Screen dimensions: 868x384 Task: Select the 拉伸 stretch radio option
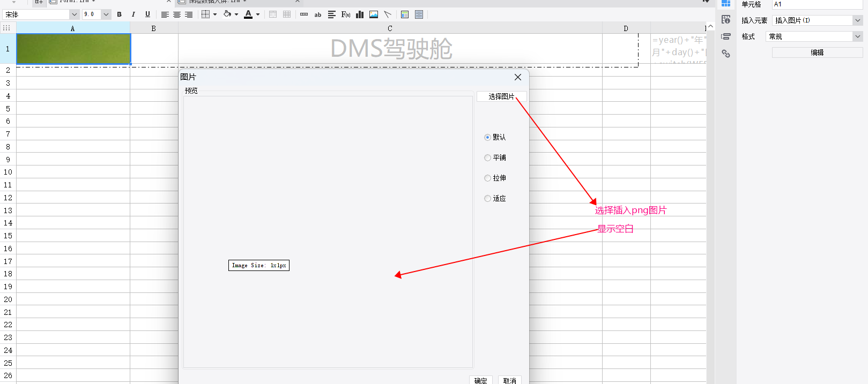point(487,178)
